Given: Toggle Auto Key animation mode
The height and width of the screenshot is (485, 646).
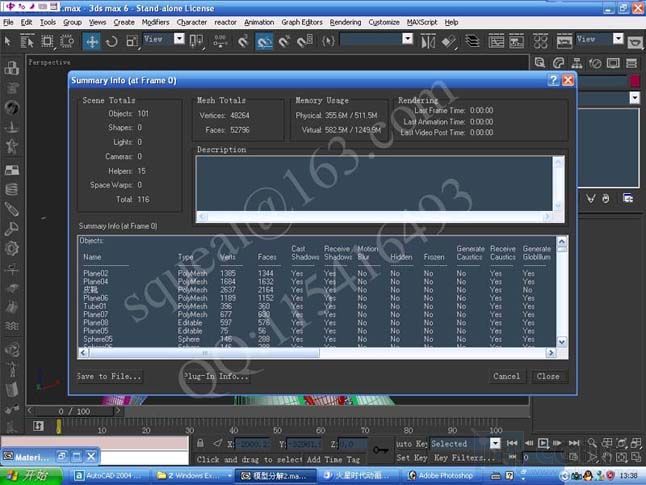Looking at the screenshot, I should pyautogui.click(x=412, y=443).
